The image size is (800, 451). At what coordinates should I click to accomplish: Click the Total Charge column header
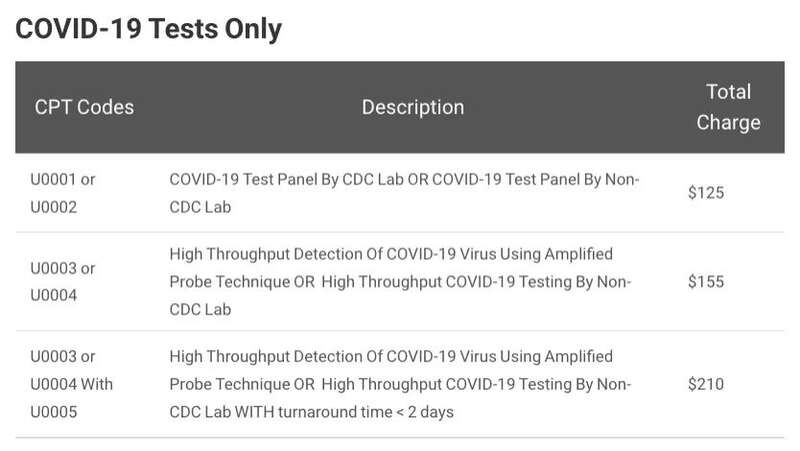pos(728,107)
